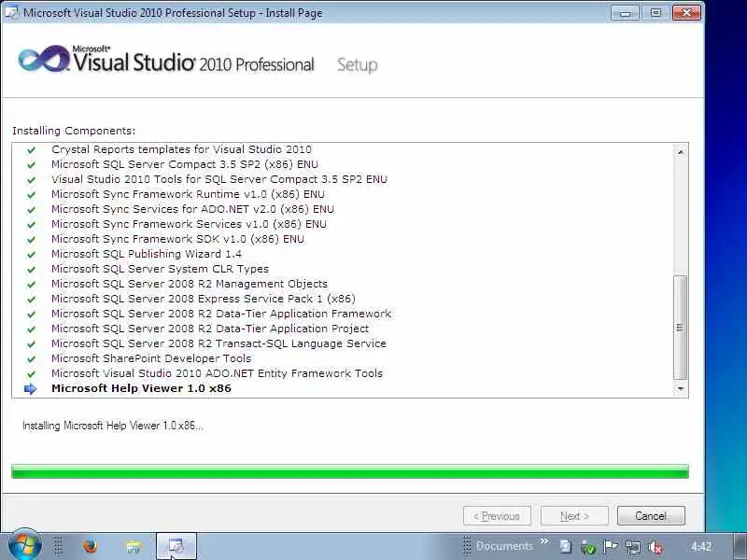Click the setup window title bar icon
Screen dimensions: 747x560
[11, 12]
